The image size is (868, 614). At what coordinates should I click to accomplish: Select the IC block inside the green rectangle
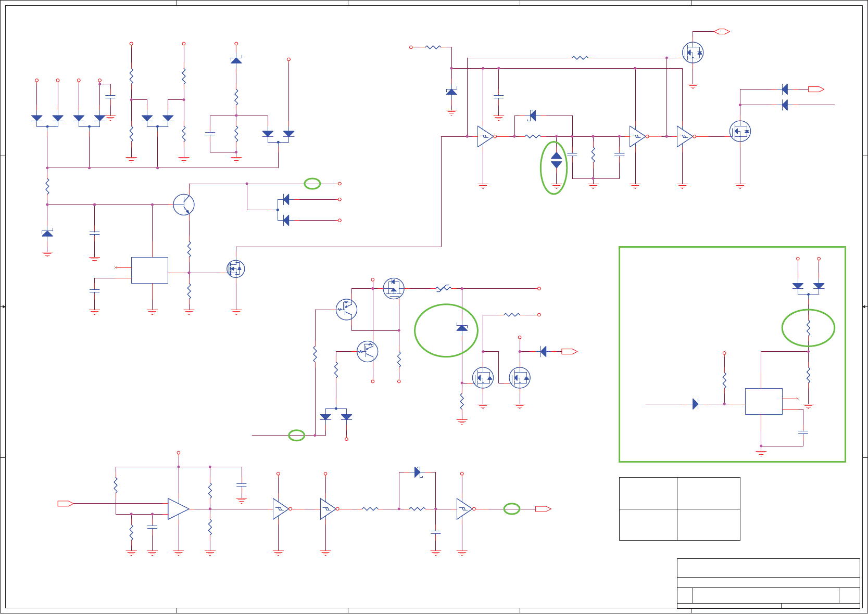[763, 401]
